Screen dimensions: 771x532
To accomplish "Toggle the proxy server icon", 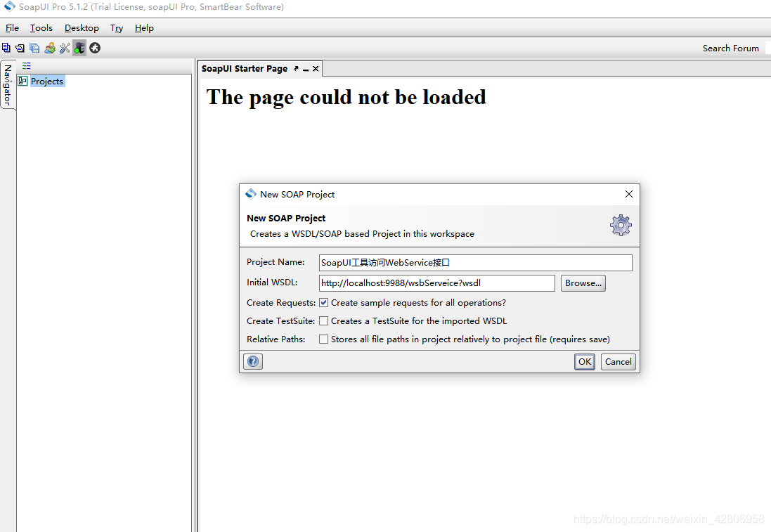I will [x=79, y=48].
